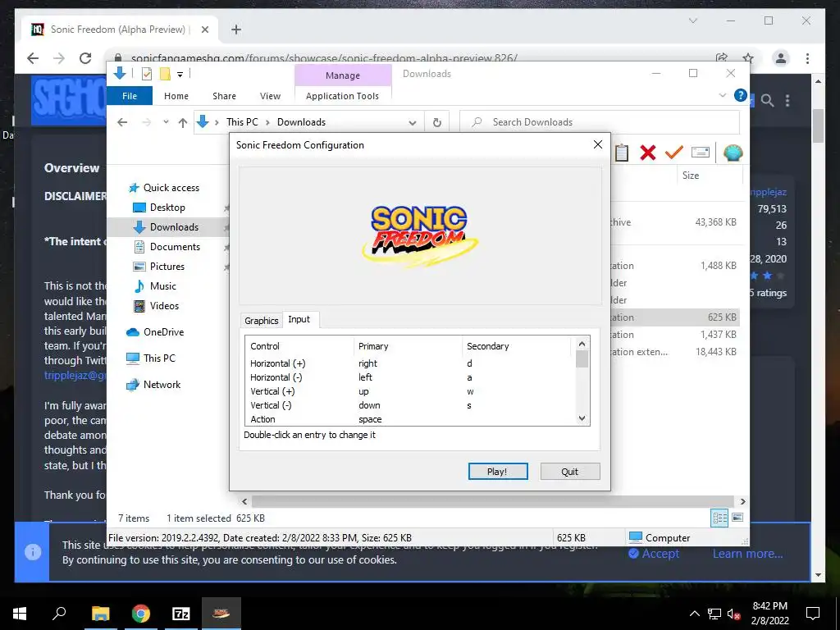840x630 pixels.
Task: Expand the address bar history dropdown
Action: pos(413,123)
